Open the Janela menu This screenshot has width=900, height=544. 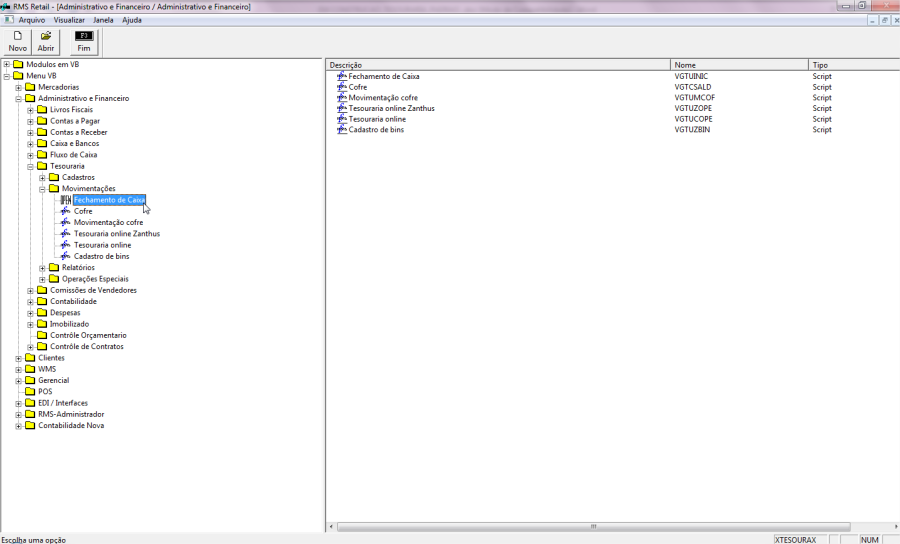103,20
